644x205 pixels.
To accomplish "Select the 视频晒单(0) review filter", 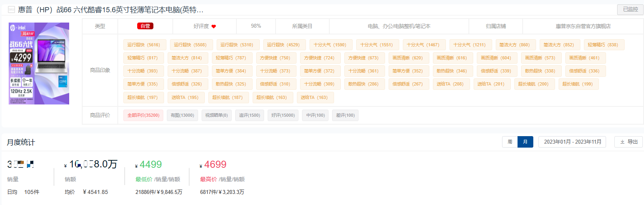I will click(216, 115).
